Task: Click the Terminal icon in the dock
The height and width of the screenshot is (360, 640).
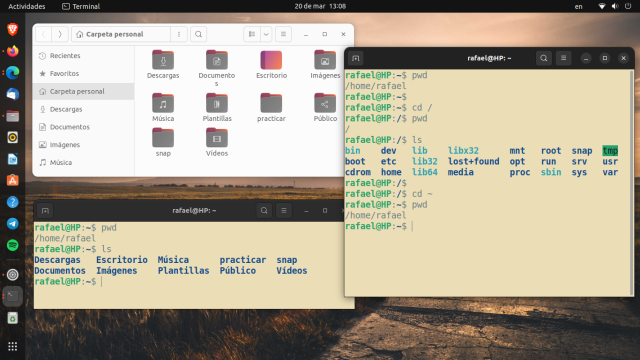Action: tap(13, 296)
